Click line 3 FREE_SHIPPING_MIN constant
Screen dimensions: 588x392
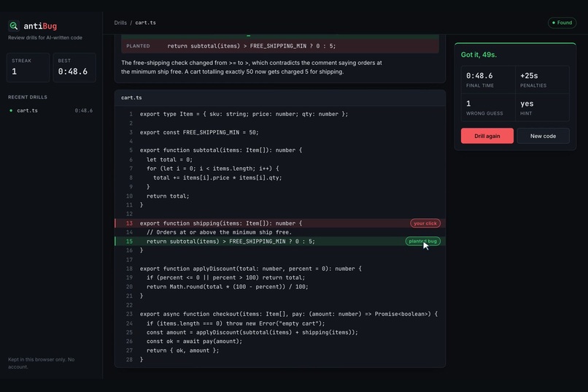point(199,132)
